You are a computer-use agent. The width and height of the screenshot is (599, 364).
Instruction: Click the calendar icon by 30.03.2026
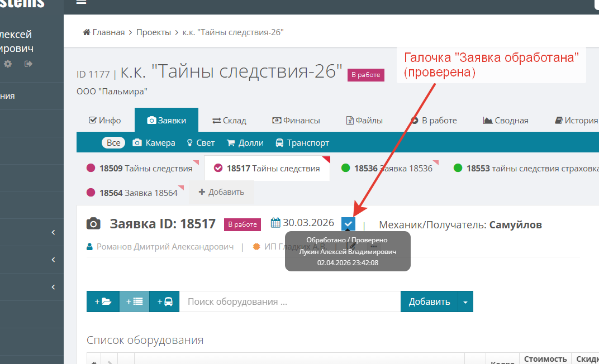tap(275, 223)
